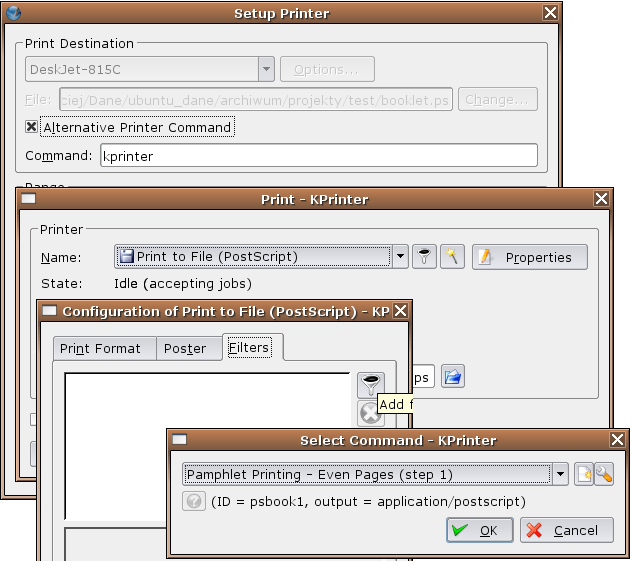The height and width of the screenshot is (561, 633).
Task: Click the Setup Printer globe window icon
Action: tap(14, 13)
